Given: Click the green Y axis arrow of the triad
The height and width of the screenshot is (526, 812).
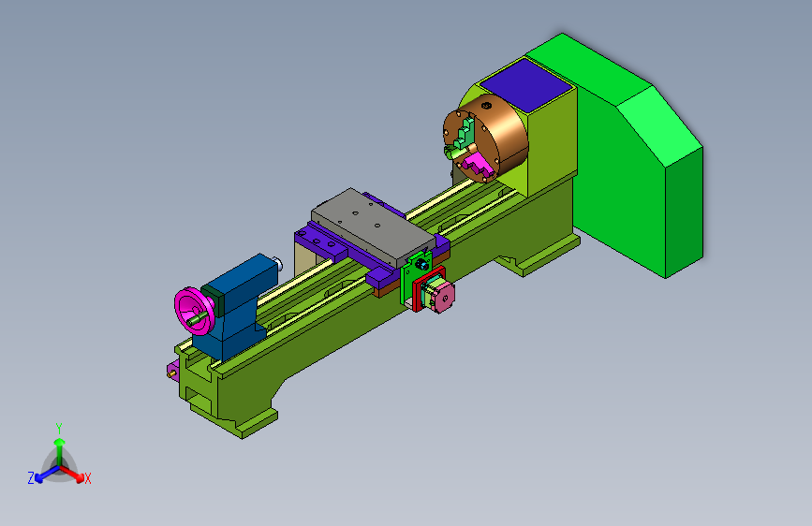Looking at the screenshot, I should (x=60, y=451).
